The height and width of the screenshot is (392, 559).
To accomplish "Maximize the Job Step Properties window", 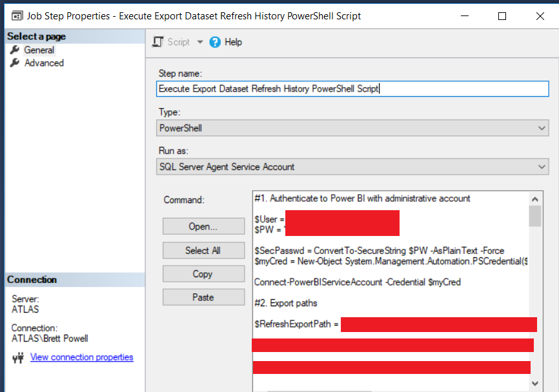I will tap(502, 16).
